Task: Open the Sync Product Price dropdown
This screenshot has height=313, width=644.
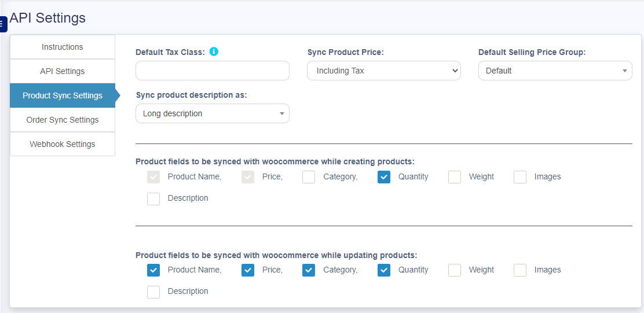Action: [x=383, y=71]
